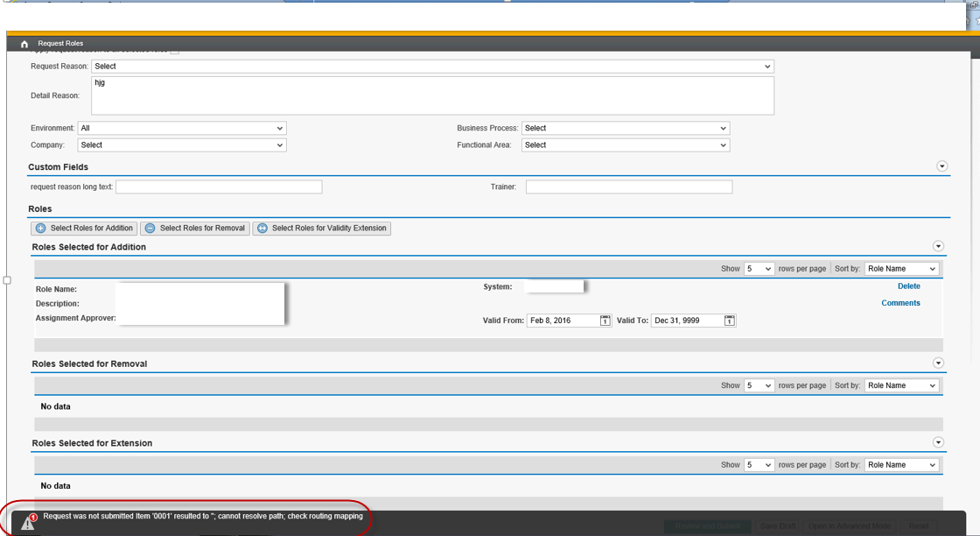This screenshot has height=536, width=980.
Task: Click Select Roles for Addition button
Action: pos(84,229)
